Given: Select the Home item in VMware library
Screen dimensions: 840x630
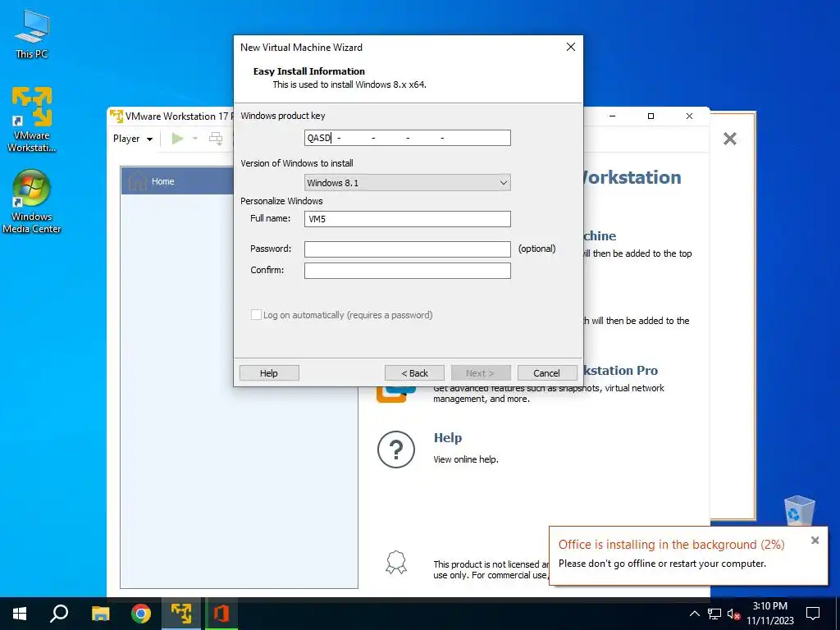Looking at the screenshot, I should pyautogui.click(x=177, y=181).
